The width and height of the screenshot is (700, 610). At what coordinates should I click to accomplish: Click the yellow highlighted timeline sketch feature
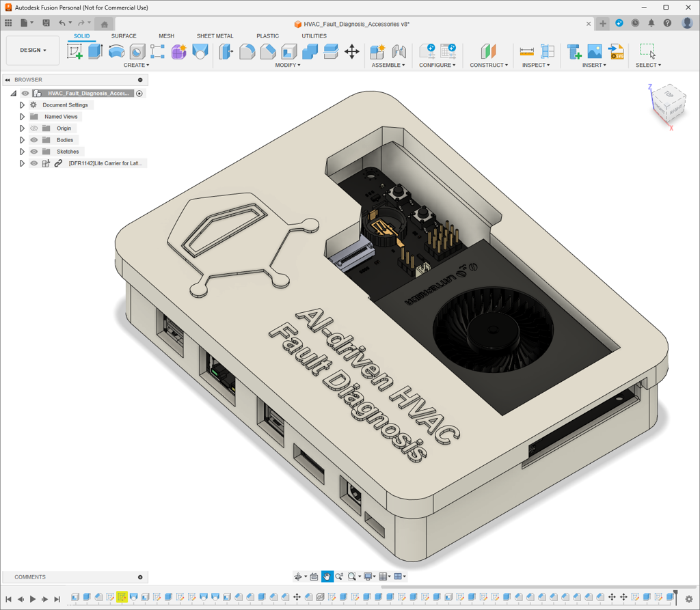click(x=122, y=597)
